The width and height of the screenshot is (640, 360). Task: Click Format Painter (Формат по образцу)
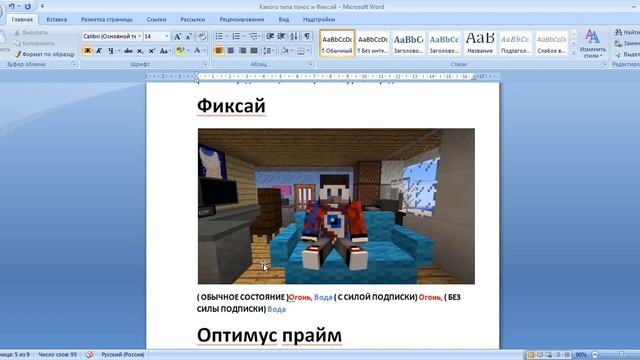(x=45, y=54)
